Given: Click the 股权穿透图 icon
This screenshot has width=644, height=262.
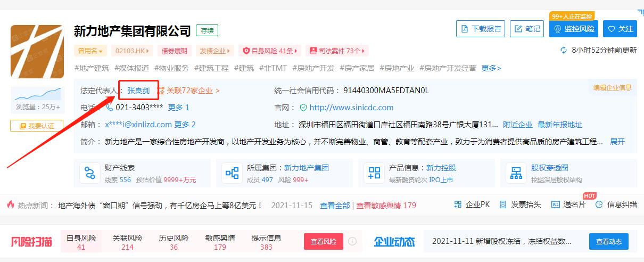Looking at the screenshot, I should [516, 173].
